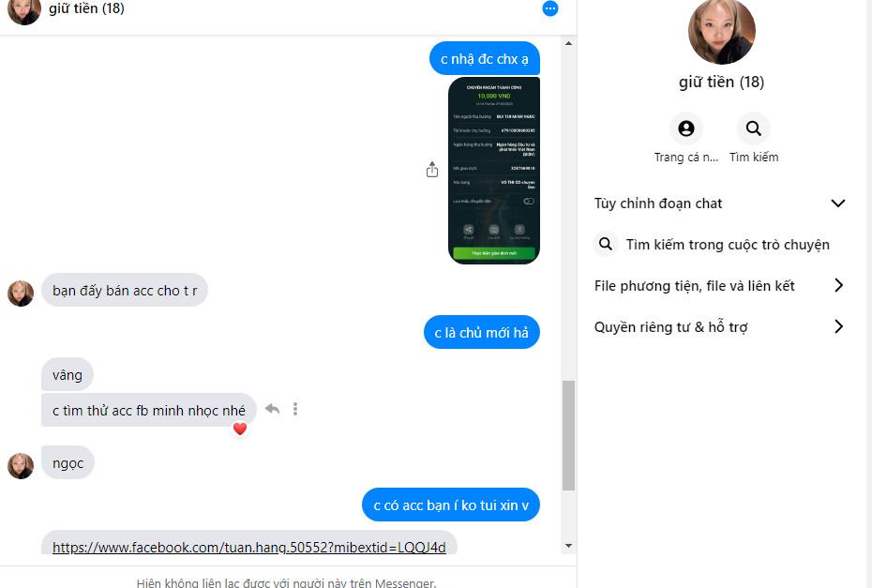Click the large profile picture in sidebar
The height and width of the screenshot is (588, 872).
721,31
